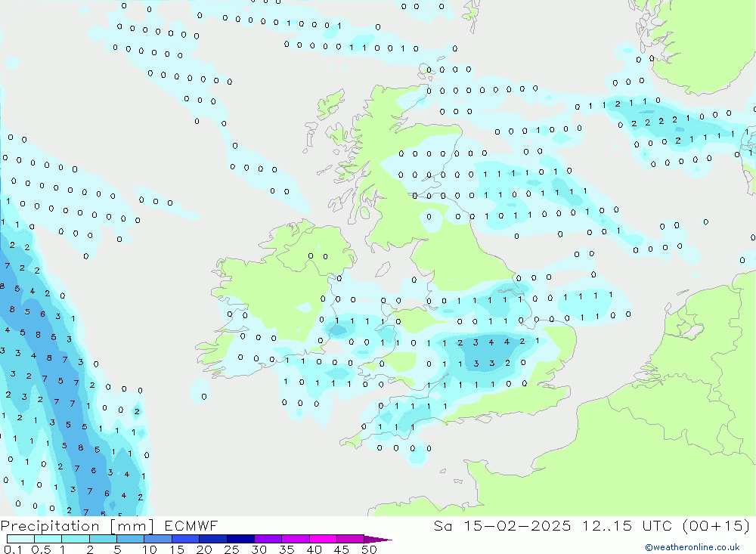Click the '45' legend scale label

pos(342,549)
